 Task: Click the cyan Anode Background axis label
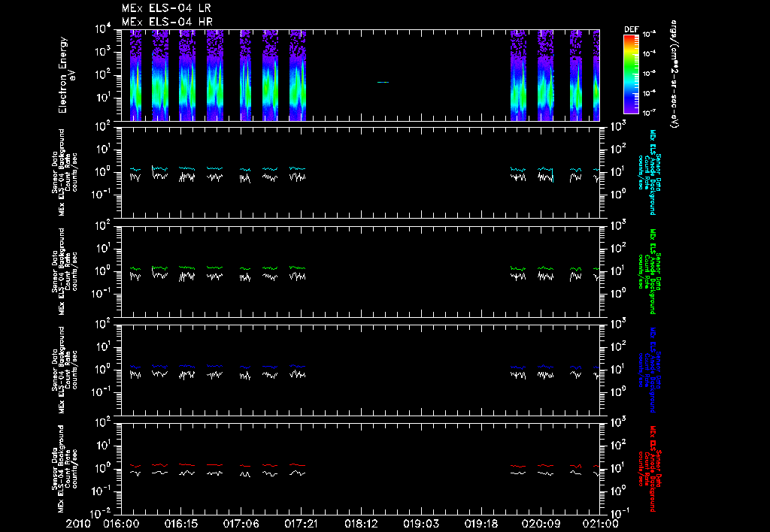[650, 172]
